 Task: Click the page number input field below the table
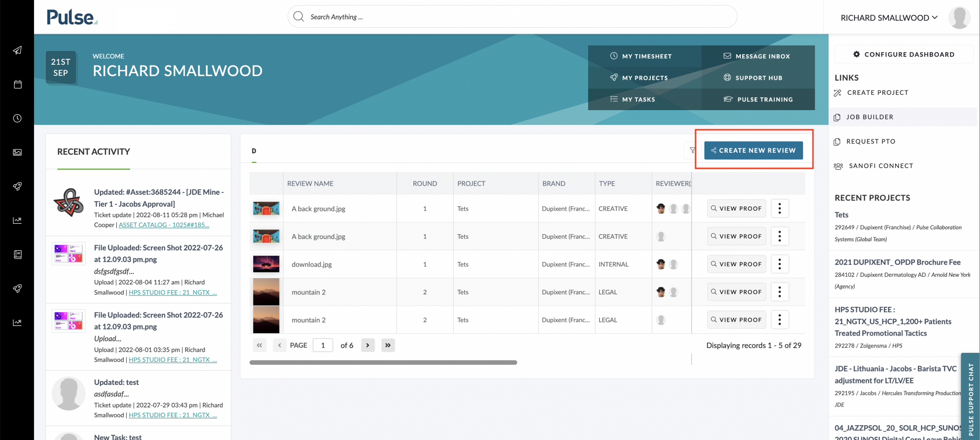(323, 345)
